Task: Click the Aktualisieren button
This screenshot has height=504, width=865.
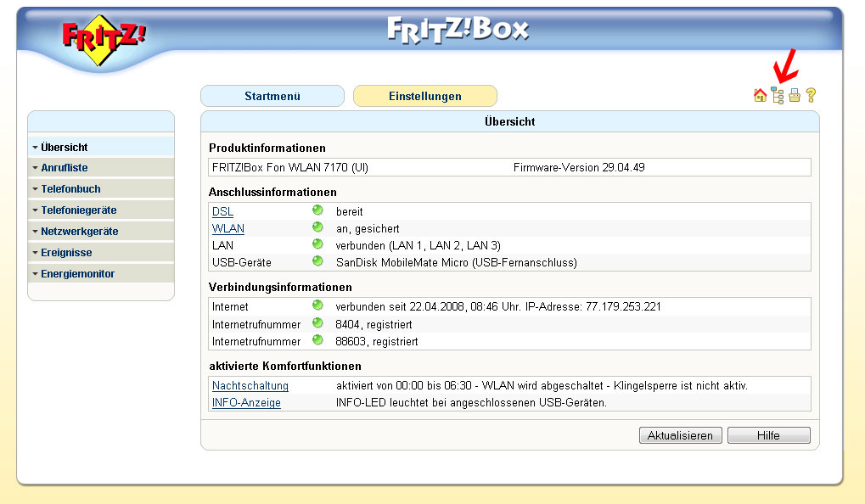Action: pos(680,435)
